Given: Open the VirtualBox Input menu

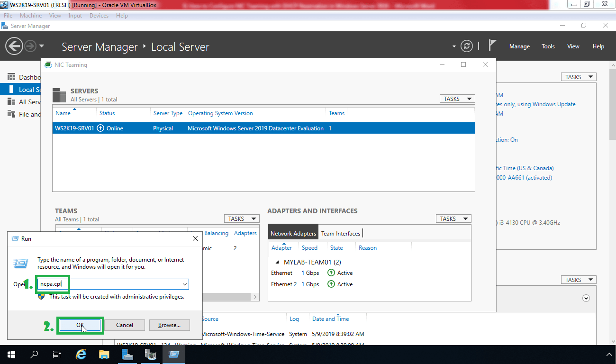Looking at the screenshot, I should (75, 16).
